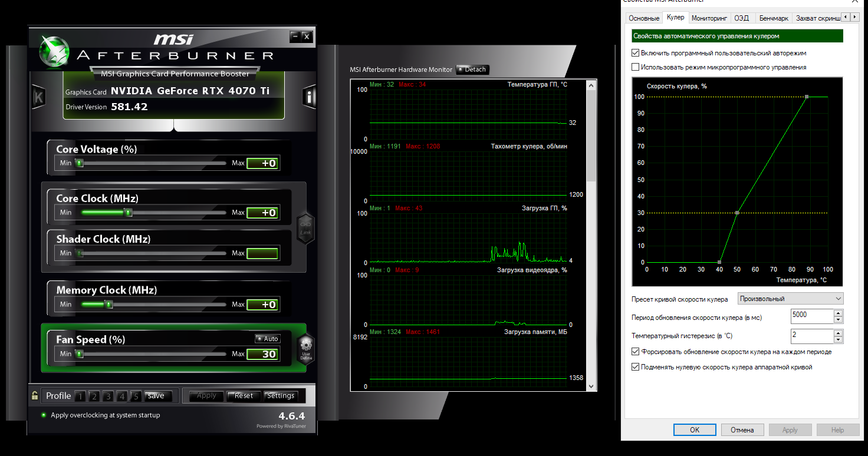Screen dimensions: 868x456
Task: Click the Apply button in Afterburner main window
Action: pyautogui.click(x=206, y=396)
